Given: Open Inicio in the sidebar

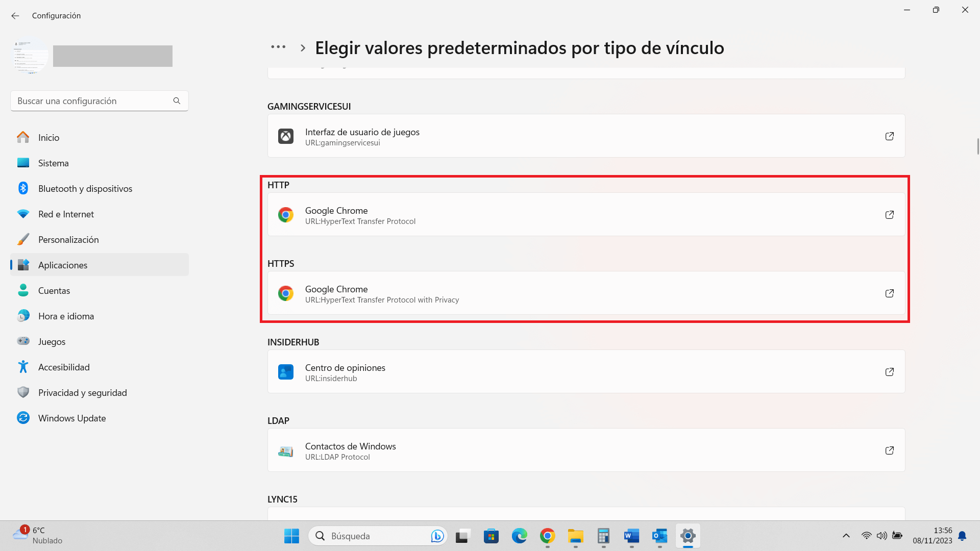Looking at the screenshot, I should tap(100, 137).
